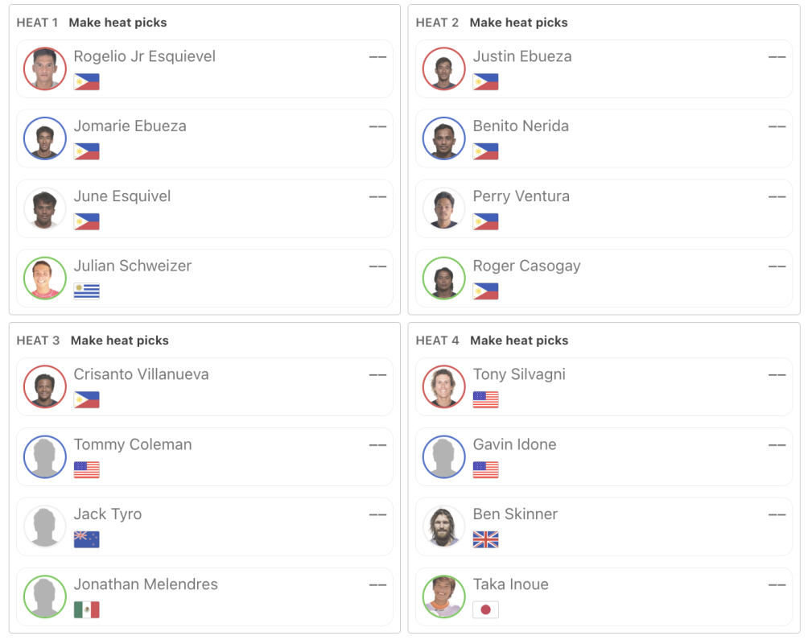Click the Japan flag under Taka Inoue
The image size is (812, 644).
coord(485,609)
